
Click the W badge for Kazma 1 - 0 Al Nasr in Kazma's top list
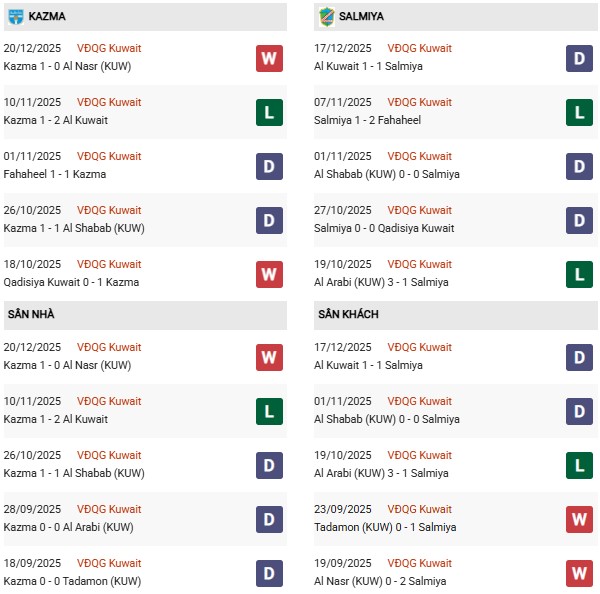[269, 58]
